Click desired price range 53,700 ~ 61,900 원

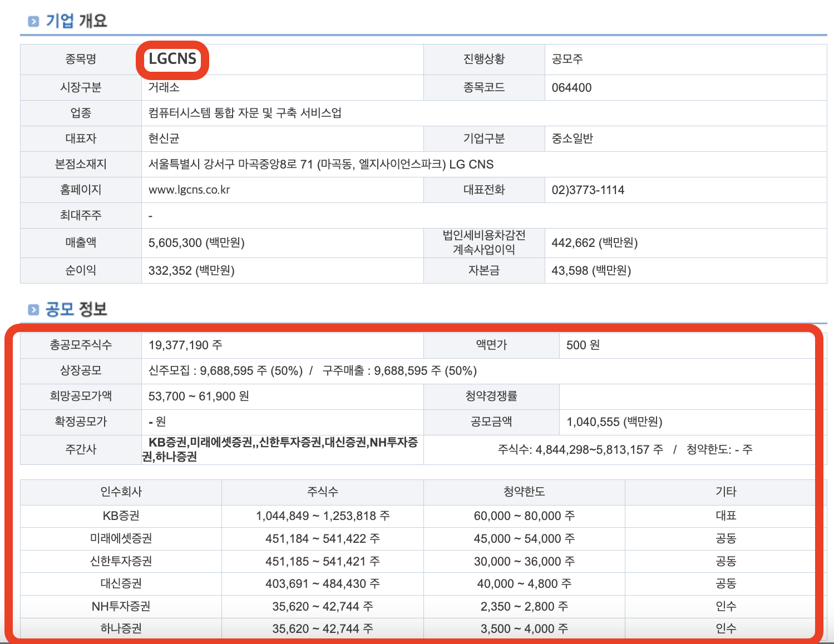[x=199, y=396]
